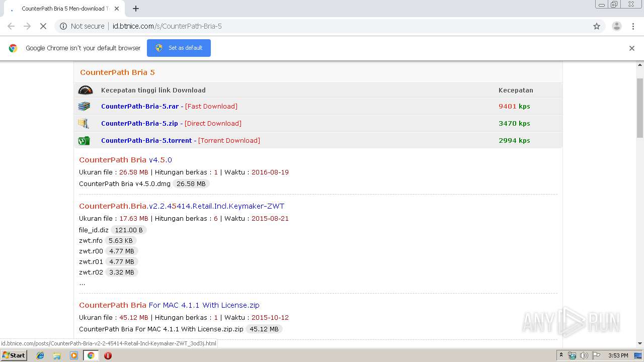
Task: Open the Windows Start menu
Action: click(x=14, y=355)
